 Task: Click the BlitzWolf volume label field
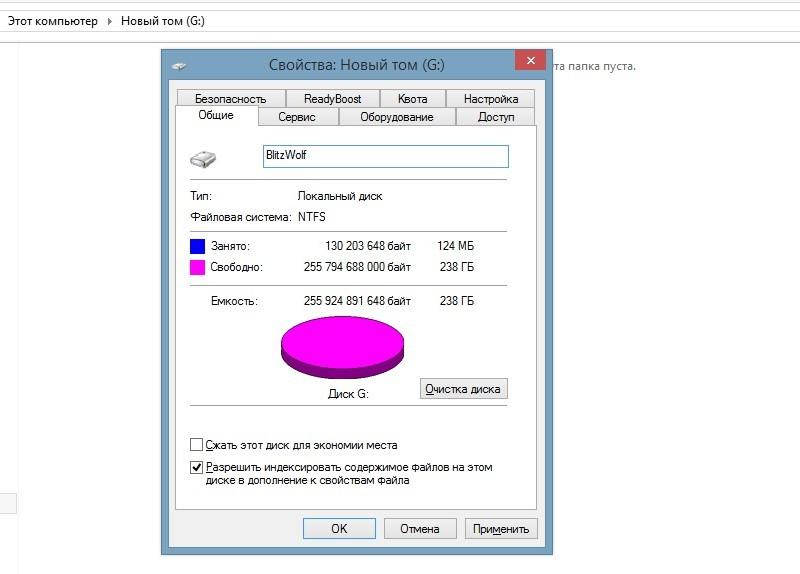pyautogui.click(x=386, y=156)
